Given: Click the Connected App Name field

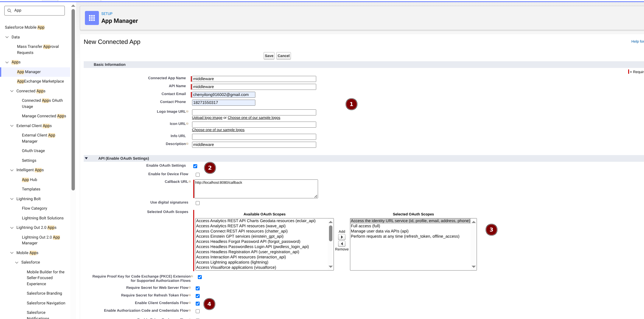Looking at the screenshot, I should click(x=254, y=79).
